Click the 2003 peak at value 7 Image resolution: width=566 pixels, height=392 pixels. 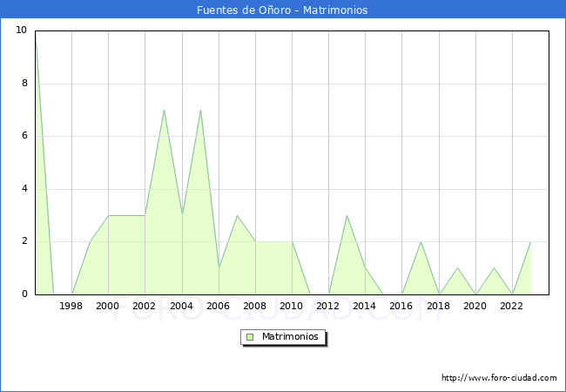tap(164, 111)
